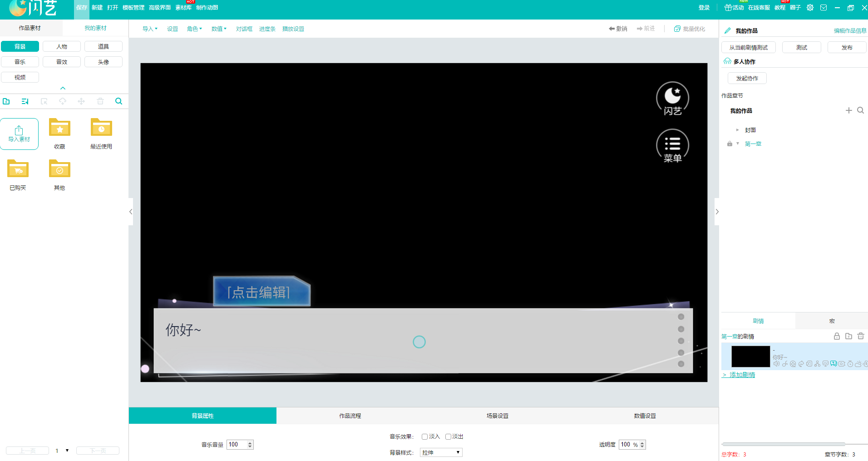Adjust 透明度 percent spinner

click(x=642, y=445)
